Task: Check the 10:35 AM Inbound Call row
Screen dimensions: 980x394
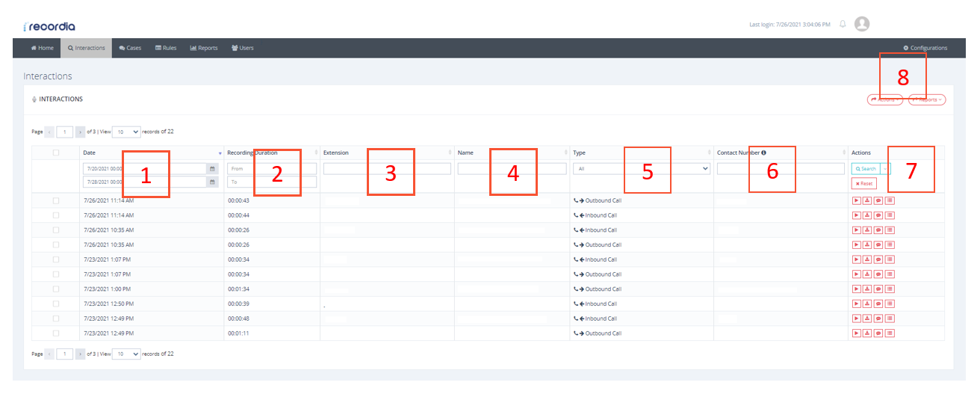Action: tap(56, 230)
